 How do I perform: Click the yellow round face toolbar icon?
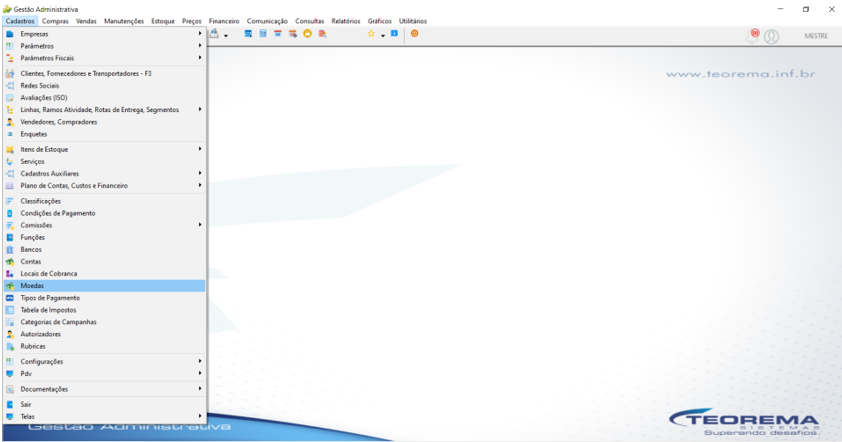[x=307, y=34]
